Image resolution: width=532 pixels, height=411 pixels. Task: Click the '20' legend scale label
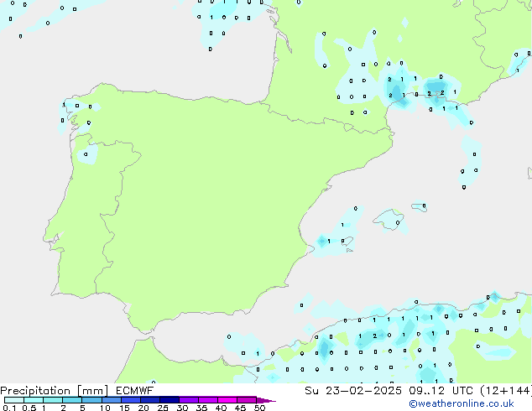tap(143, 408)
